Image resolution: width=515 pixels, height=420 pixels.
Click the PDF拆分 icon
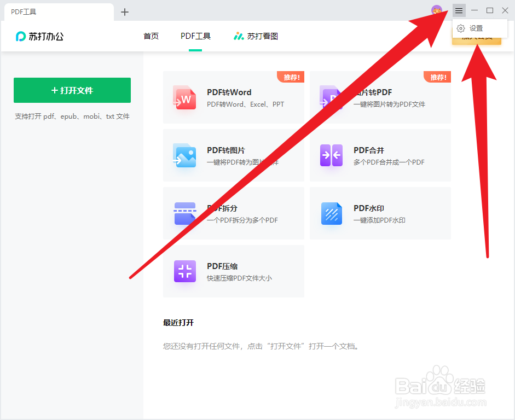(184, 213)
